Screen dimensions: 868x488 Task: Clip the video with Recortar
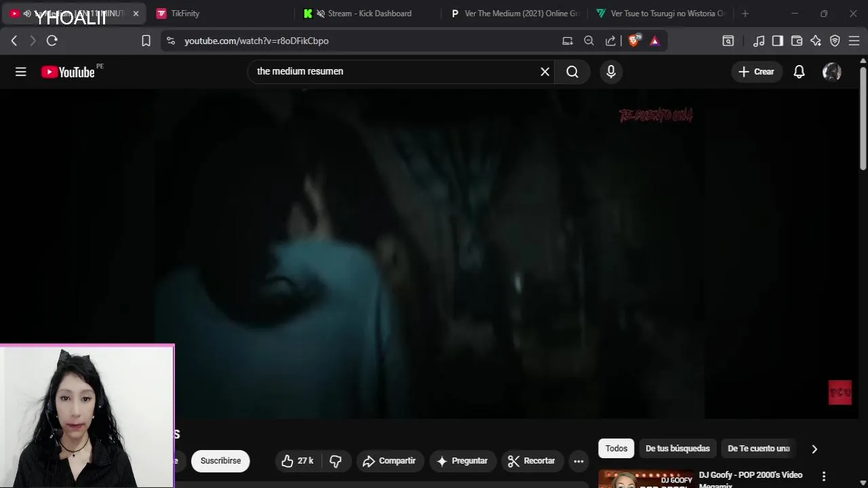[x=532, y=461]
